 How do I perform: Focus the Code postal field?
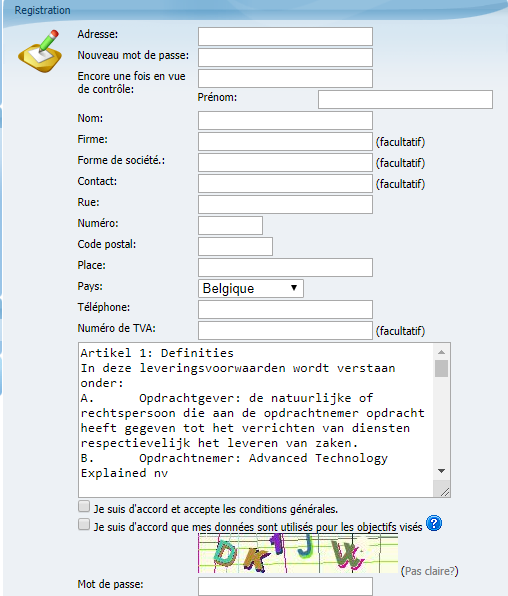click(x=235, y=246)
